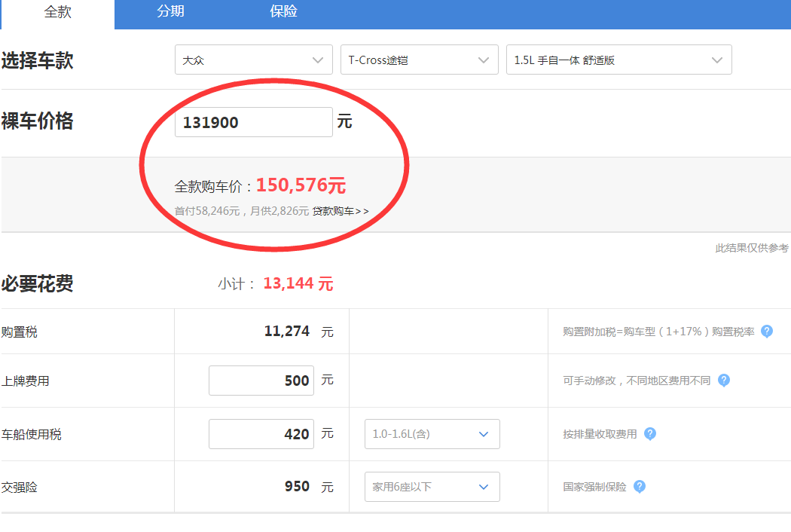The width and height of the screenshot is (791, 532).
Task: Click the 首付58,246元，月供2,826元 text
Action: (x=242, y=211)
